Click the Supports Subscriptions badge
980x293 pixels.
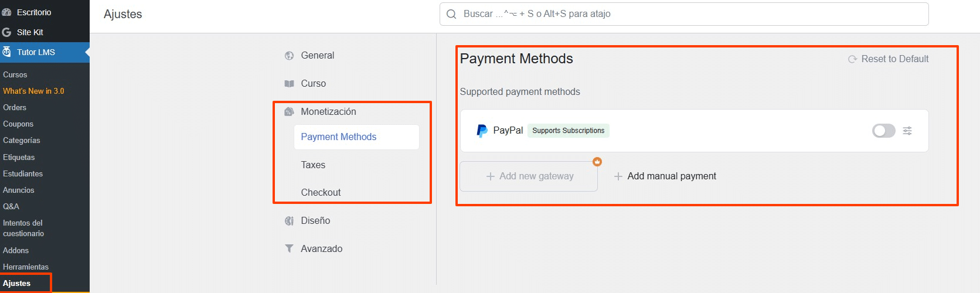pyautogui.click(x=569, y=131)
